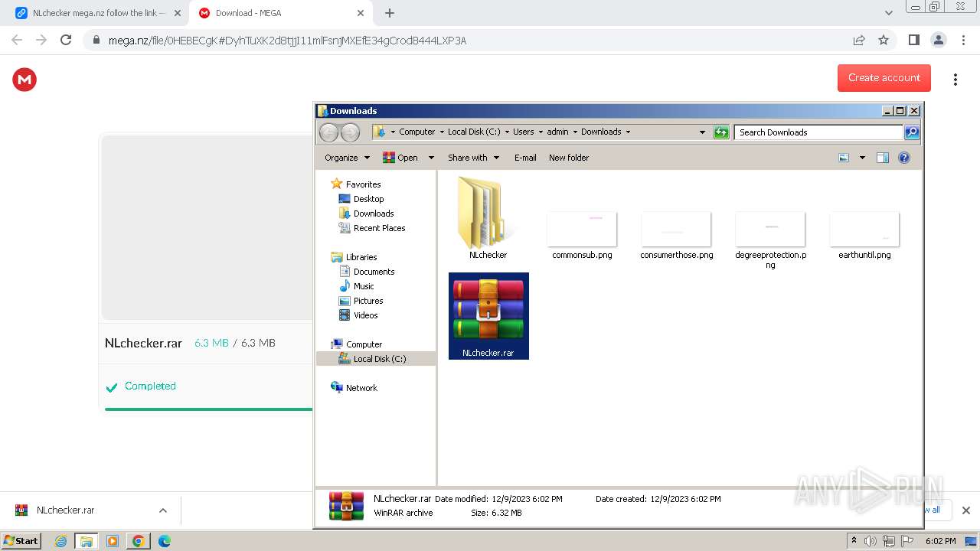Toggle the browser side panel icon
This screenshot has height=551, width=980.
point(913,40)
